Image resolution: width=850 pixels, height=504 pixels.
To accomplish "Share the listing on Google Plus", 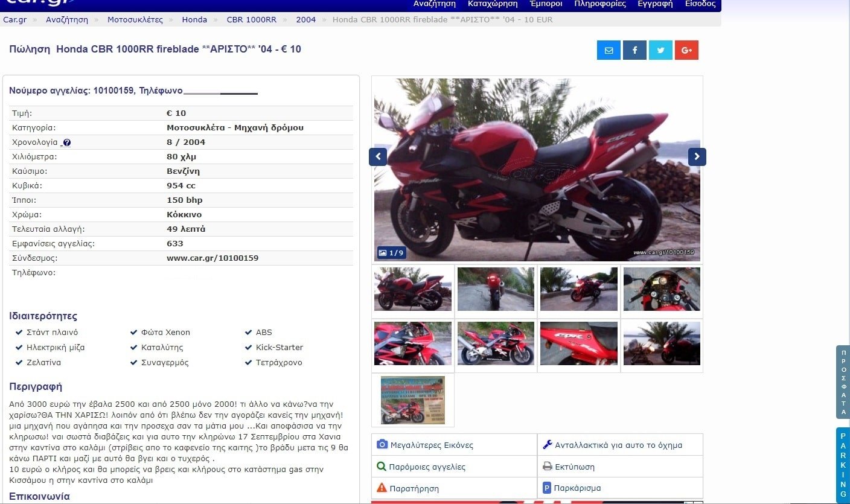I will tap(686, 50).
